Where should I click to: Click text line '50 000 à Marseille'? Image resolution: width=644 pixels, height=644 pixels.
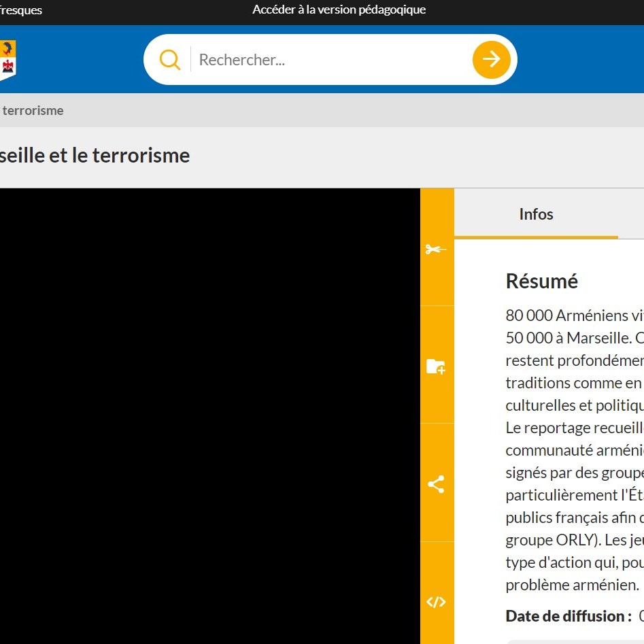coord(575,338)
